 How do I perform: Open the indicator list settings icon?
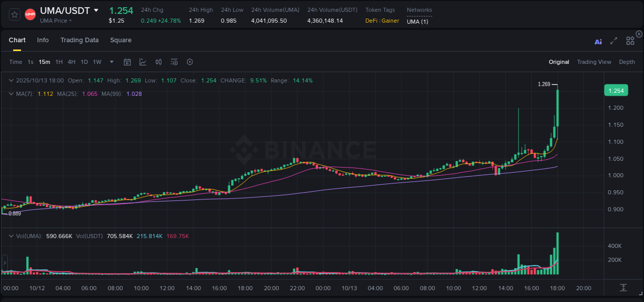coord(174,61)
